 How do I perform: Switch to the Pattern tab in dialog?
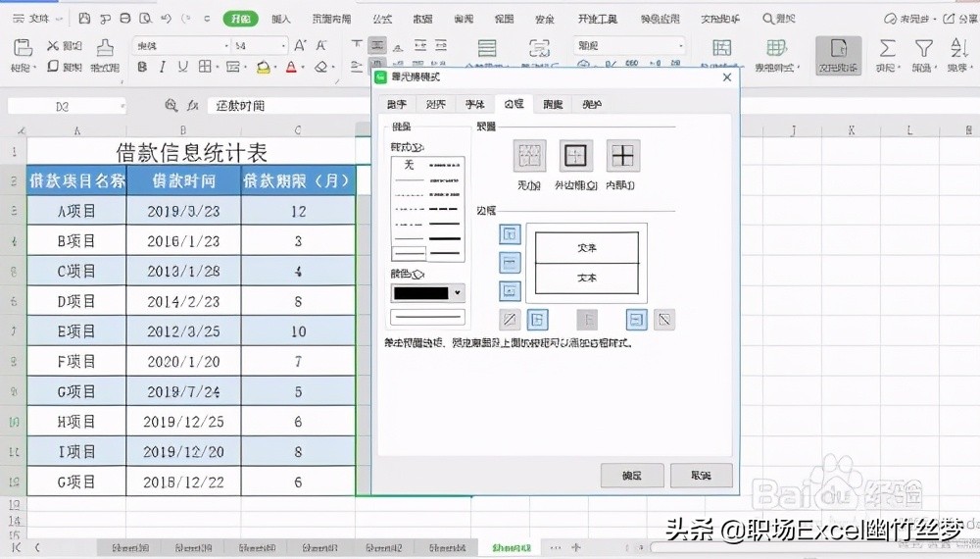pyautogui.click(x=553, y=104)
